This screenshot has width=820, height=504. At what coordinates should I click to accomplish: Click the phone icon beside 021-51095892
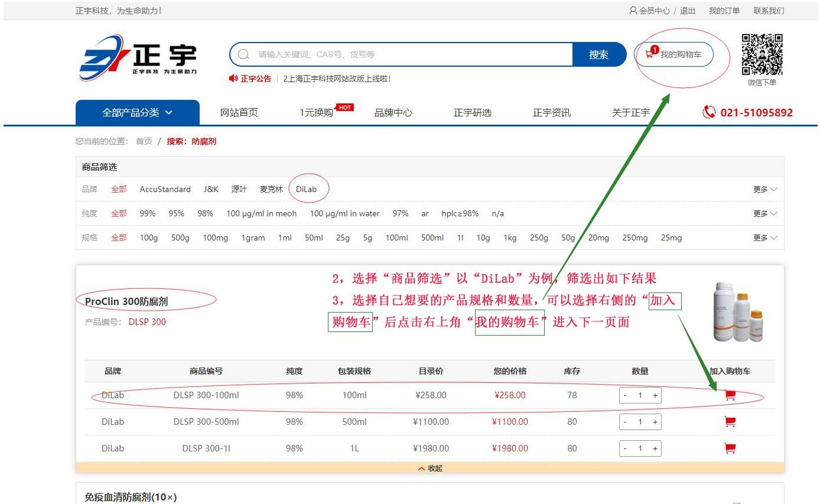pos(709,112)
